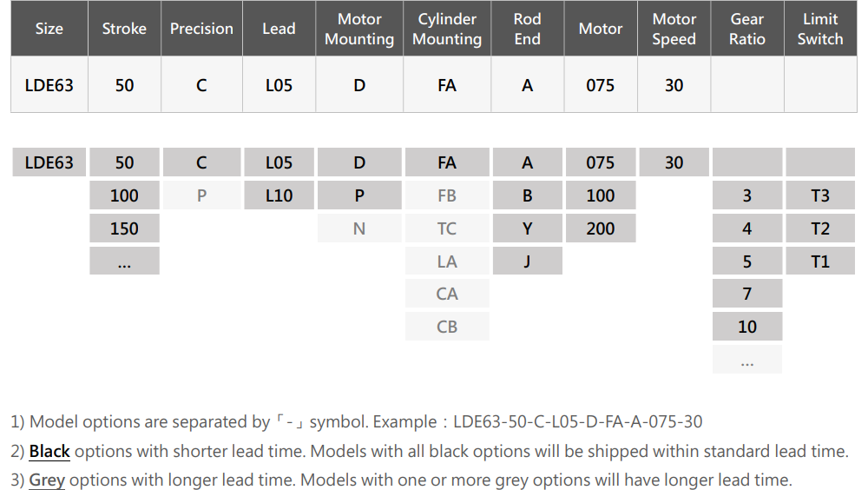Expand more gear ratio options ellipsis
868x490 pixels.
click(747, 359)
